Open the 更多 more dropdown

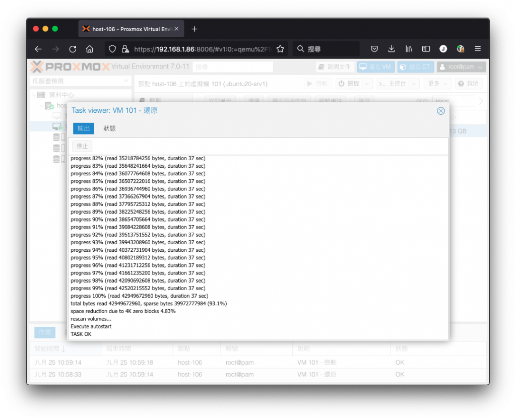coord(437,84)
